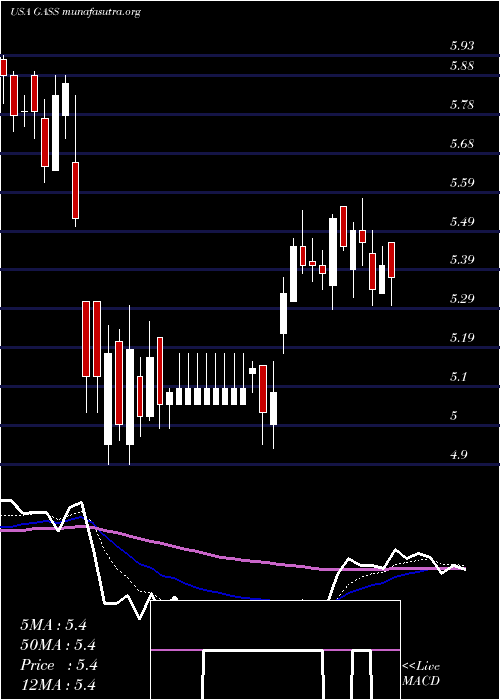Screen dimensions: 500x700
Task: Click the 5.29 price axis label
Action: [462, 299]
